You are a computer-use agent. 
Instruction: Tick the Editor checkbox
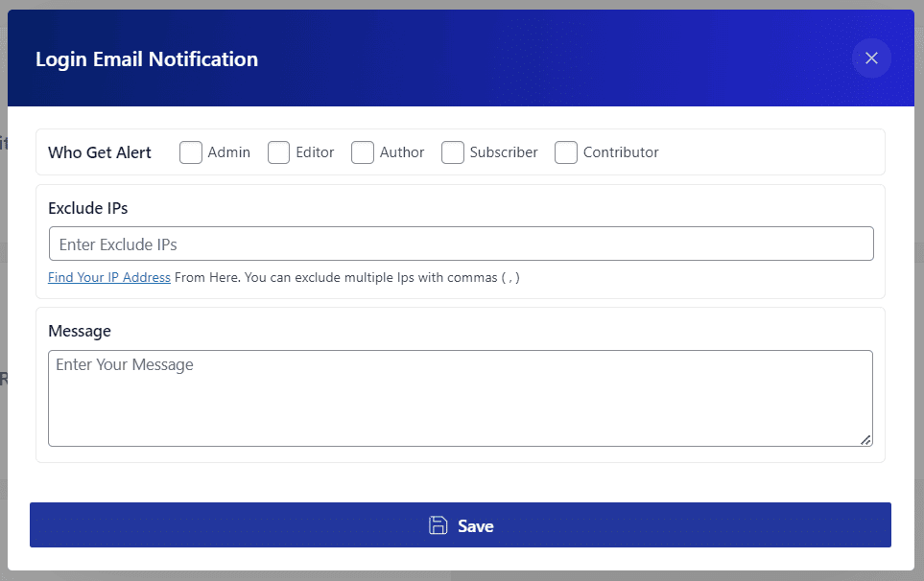click(x=279, y=152)
